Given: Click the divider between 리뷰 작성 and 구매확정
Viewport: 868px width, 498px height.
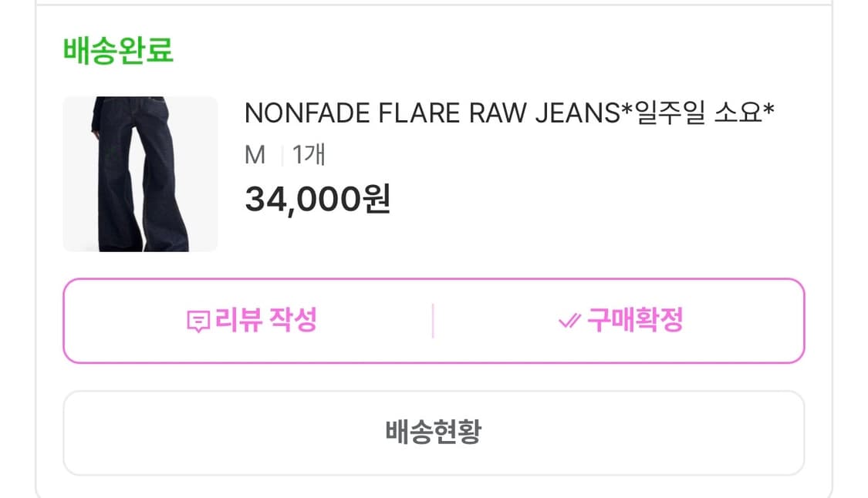Looking at the screenshot, I should pos(433,321).
